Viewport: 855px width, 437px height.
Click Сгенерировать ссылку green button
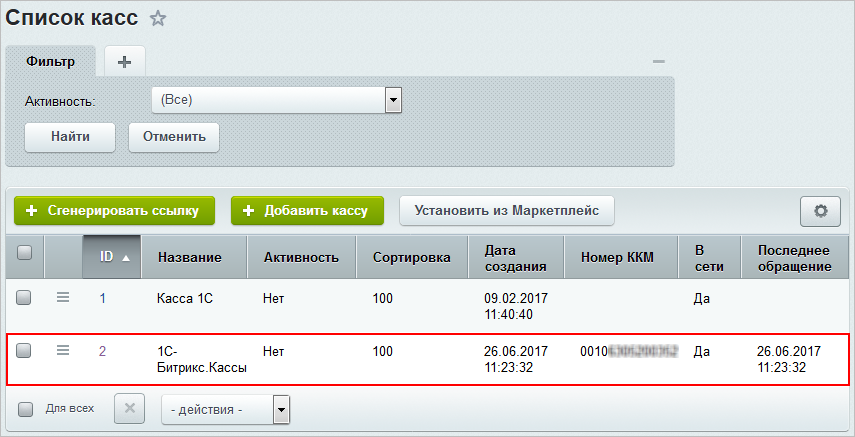(114, 211)
